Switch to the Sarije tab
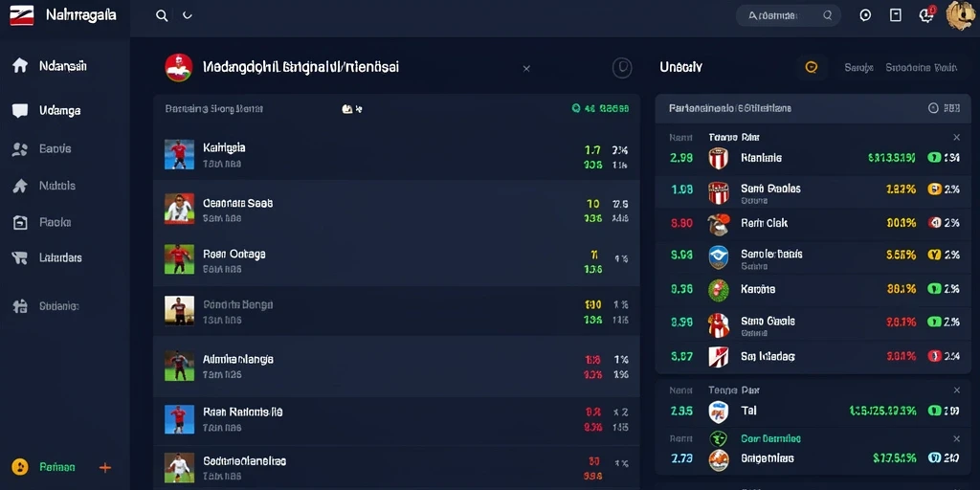This screenshot has width=980, height=490. [858, 68]
